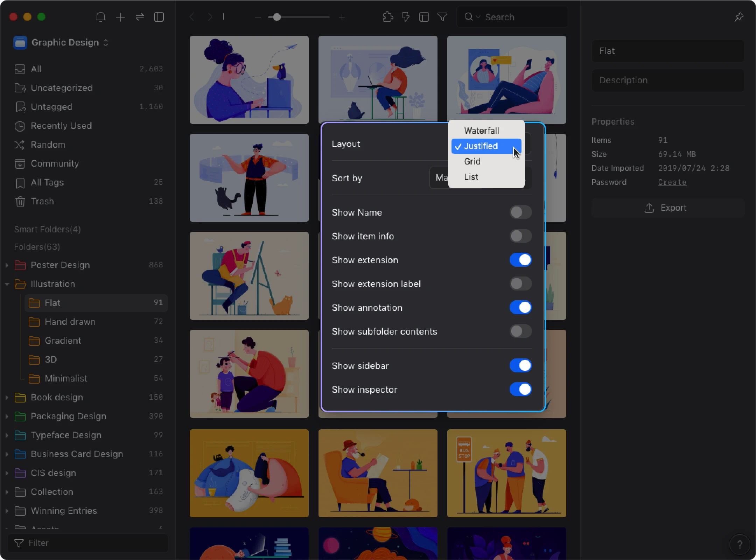Click the Uncategorized folder icon

tap(20, 88)
